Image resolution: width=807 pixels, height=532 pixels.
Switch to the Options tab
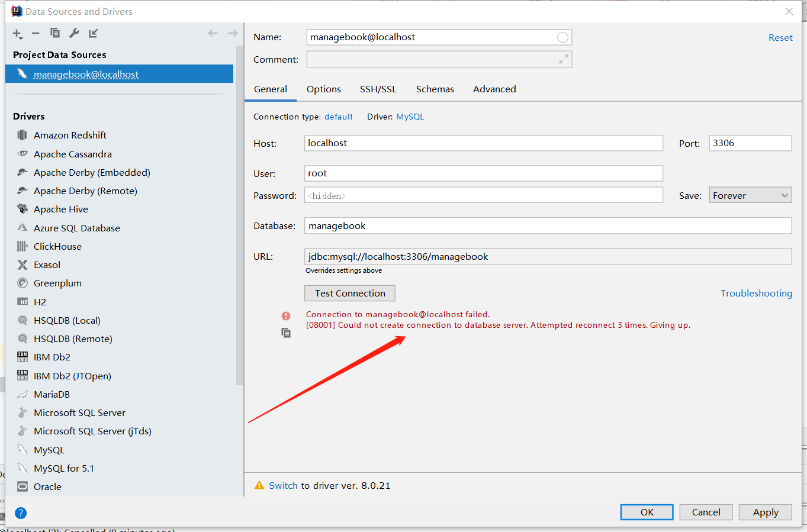324,89
